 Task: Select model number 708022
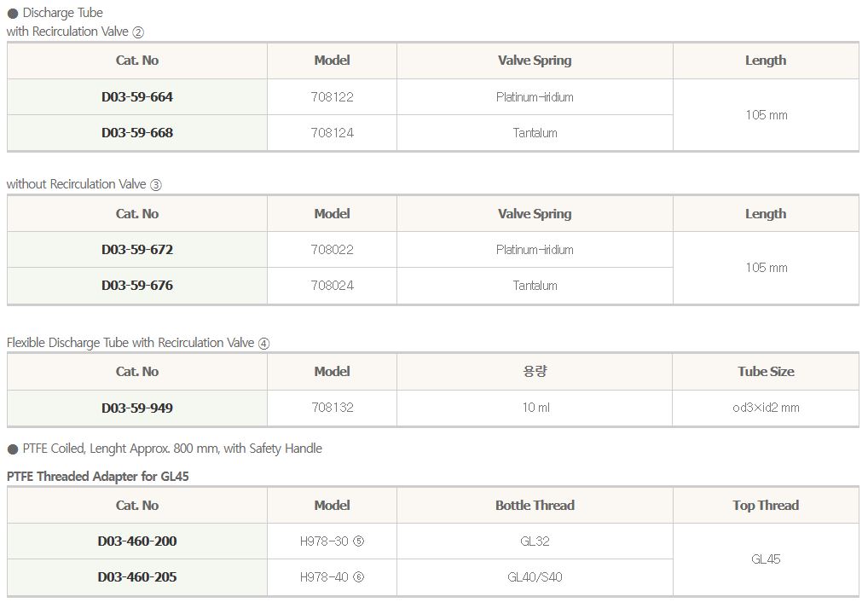332,250
